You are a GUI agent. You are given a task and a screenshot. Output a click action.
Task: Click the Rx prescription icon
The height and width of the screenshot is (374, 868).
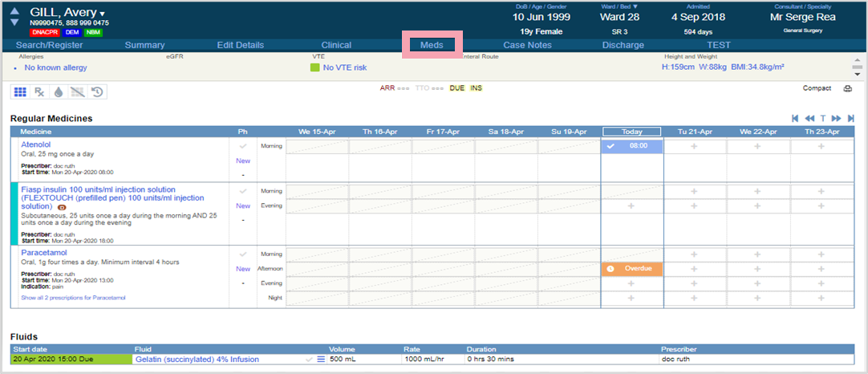39,92
